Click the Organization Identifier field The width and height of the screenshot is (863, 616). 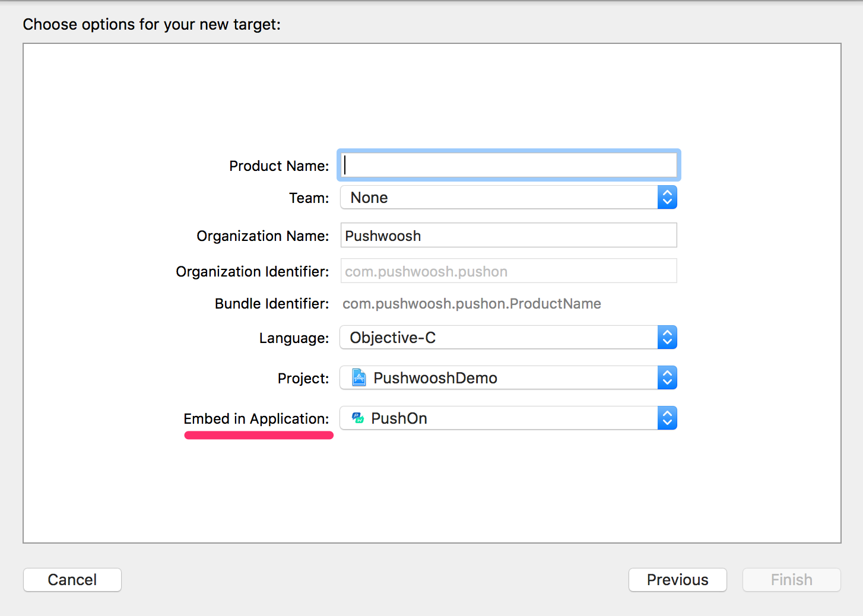click(x=509, y=271)
